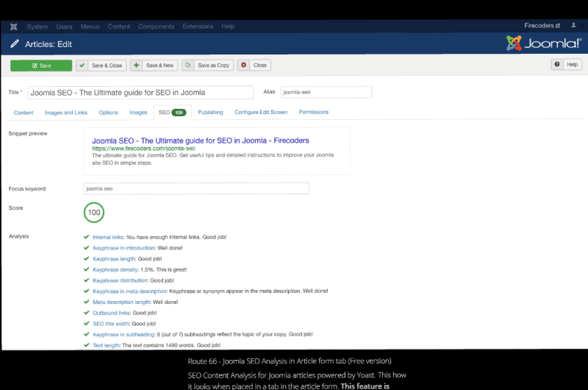588x390 pixels.
Task: Open the Keyphrase in subheading link
Action: point(123,335)
